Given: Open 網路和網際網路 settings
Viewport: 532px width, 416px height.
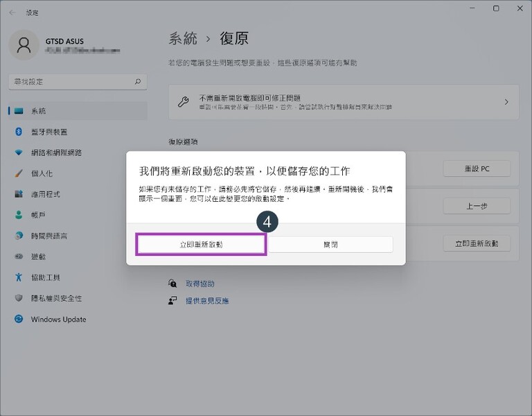Looking at the screenshot, I should click(78, 153).
